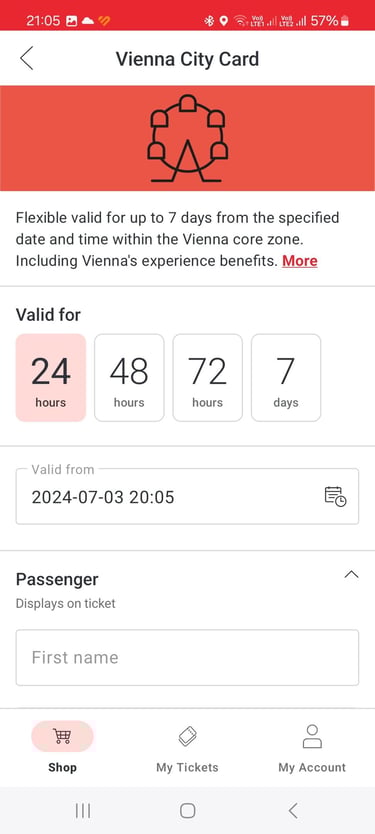Tap the Vienna City Card title
375x834 pixels.
187,59
